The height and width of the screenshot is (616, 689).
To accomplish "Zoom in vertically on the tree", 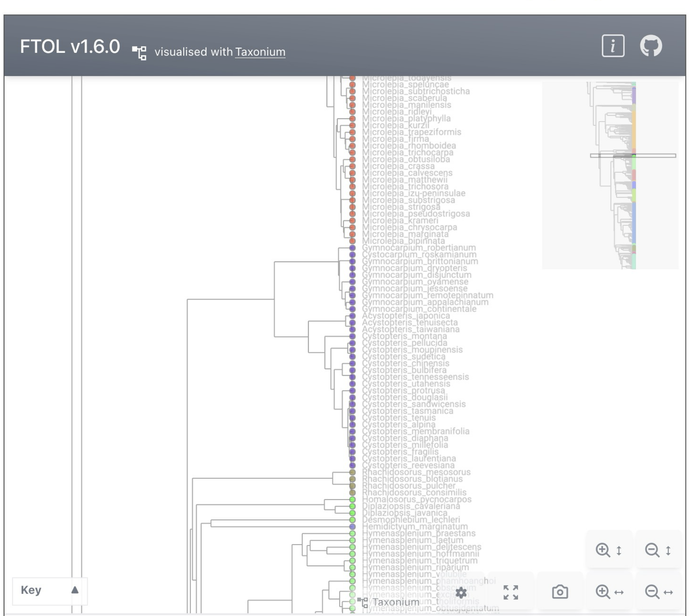I will [608, 550].
